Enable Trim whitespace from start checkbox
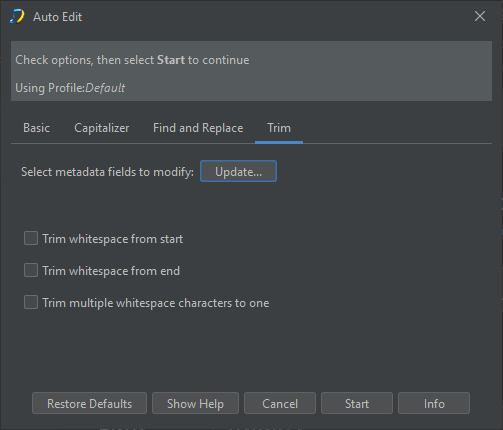 tap(31, 239)
